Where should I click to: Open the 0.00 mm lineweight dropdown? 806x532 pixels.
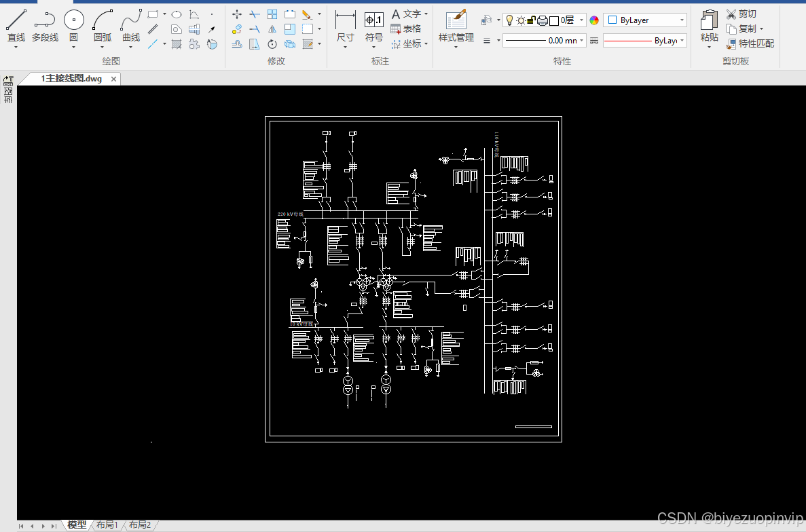pyautogui.click(x=545, y=41)
